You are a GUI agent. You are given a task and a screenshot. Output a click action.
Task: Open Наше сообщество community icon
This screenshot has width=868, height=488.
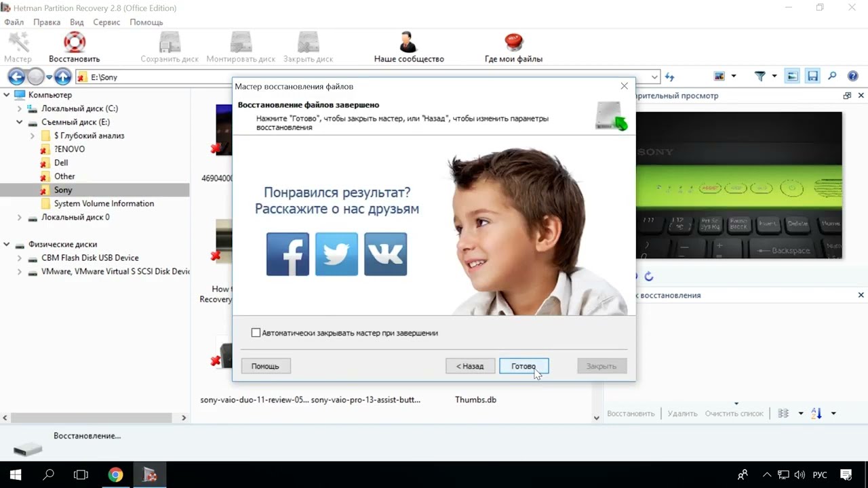pos(408,43)
